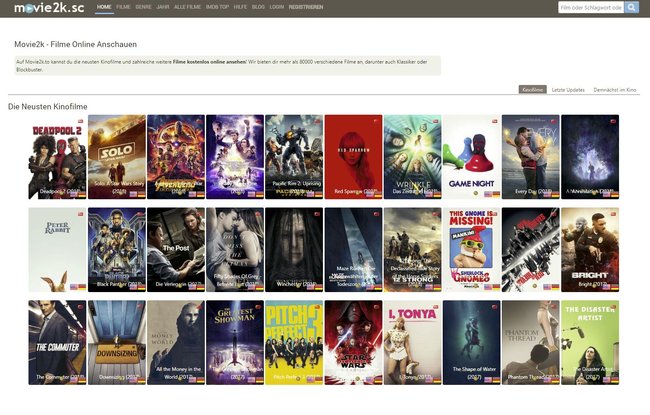Open the Red Sparrow movie poster

pyautogui.click(x=353, y=156)
